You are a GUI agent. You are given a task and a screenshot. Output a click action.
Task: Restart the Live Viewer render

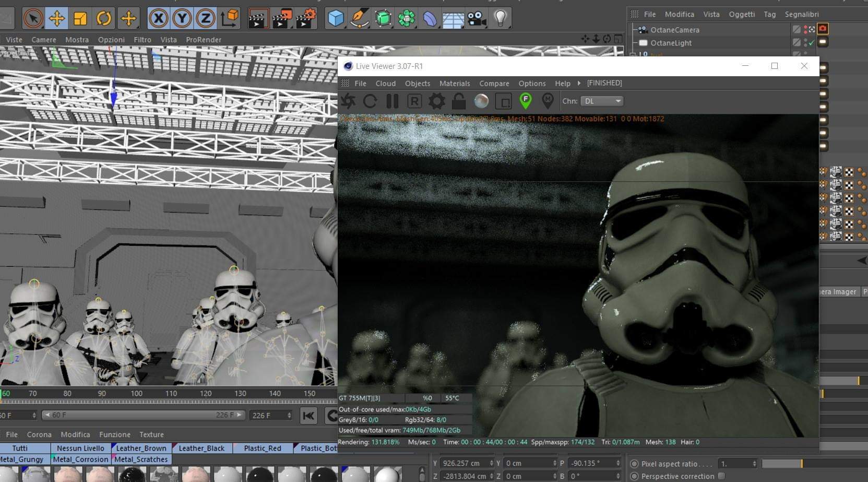370,101
